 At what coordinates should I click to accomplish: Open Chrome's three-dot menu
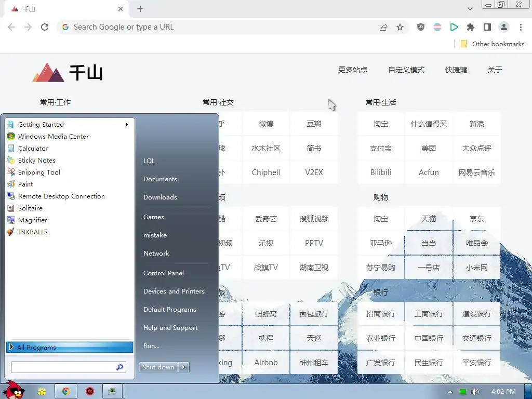[521, 27]
